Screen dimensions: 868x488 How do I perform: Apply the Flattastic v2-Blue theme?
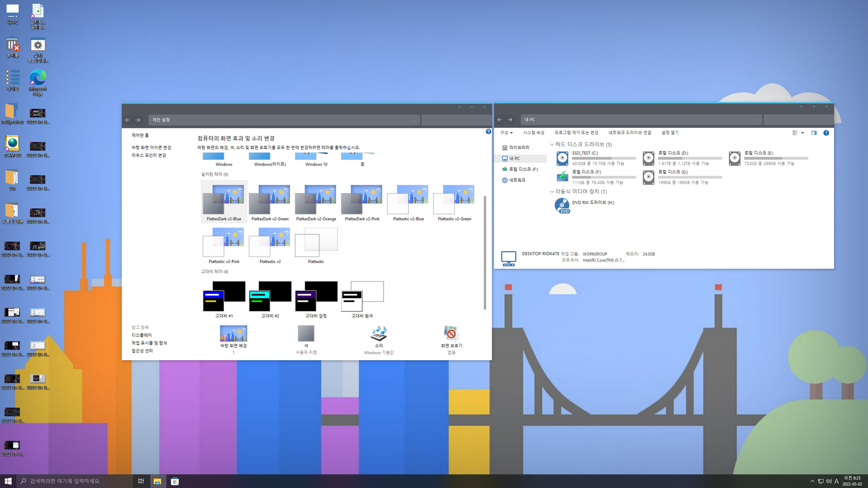(x=408, y=202)
